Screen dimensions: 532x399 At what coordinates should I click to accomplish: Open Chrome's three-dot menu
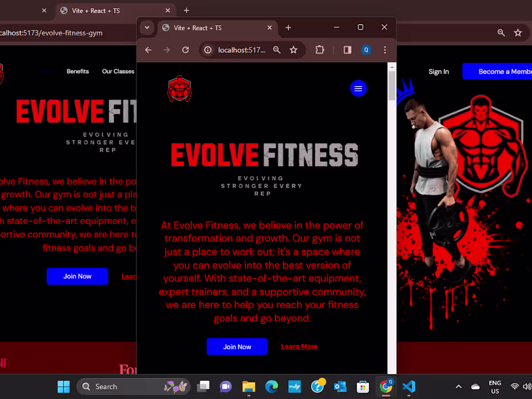tap(384, 50)
